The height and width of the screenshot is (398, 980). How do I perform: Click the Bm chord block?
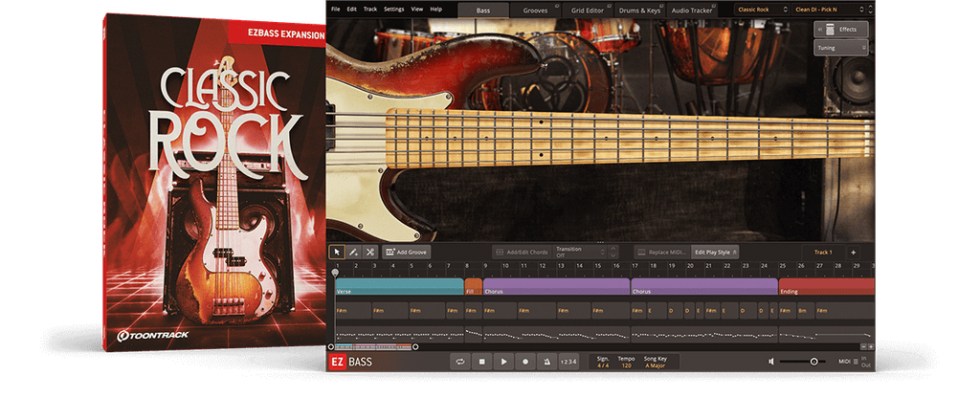coord(806,311)
